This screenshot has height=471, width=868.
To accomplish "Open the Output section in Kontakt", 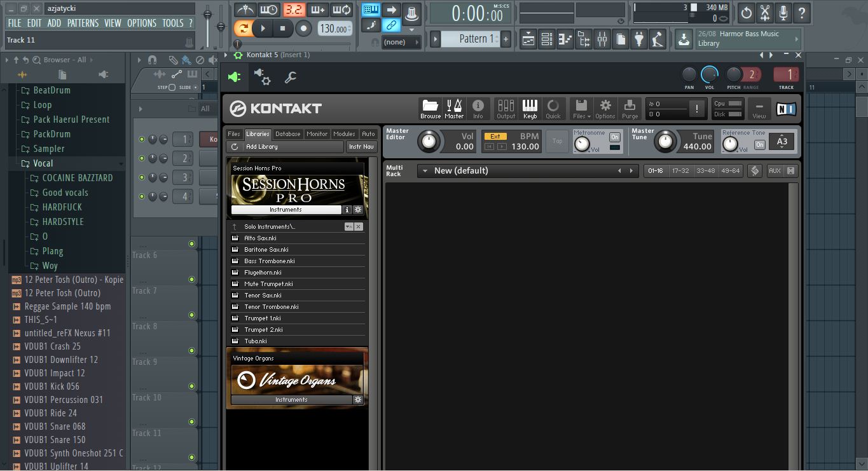I will (x=506, y=108).
